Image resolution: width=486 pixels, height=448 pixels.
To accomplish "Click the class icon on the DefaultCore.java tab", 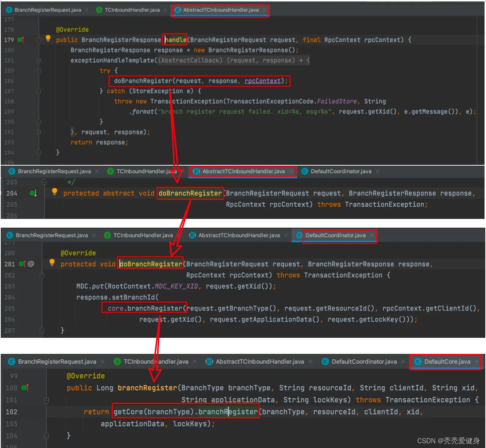I will click(418, 362).
